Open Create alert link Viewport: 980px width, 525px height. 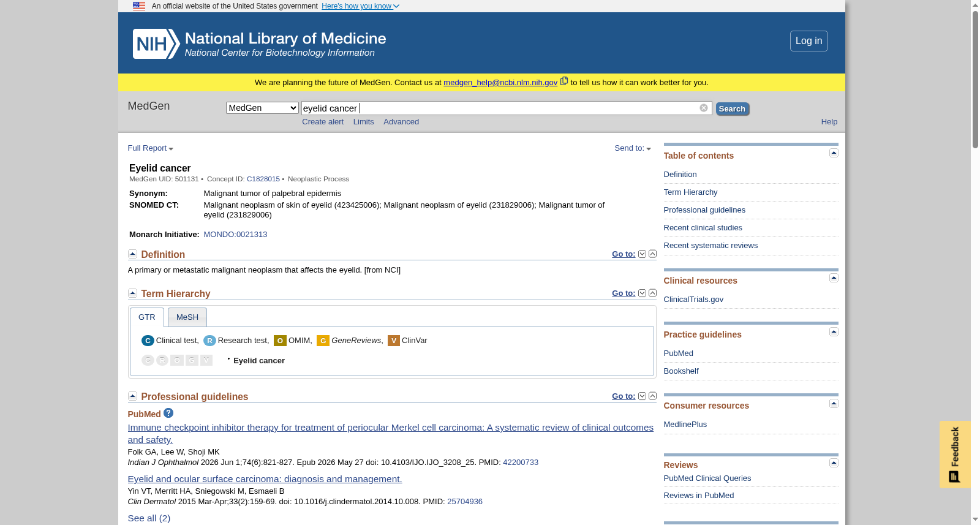click(x=323, y=122)
